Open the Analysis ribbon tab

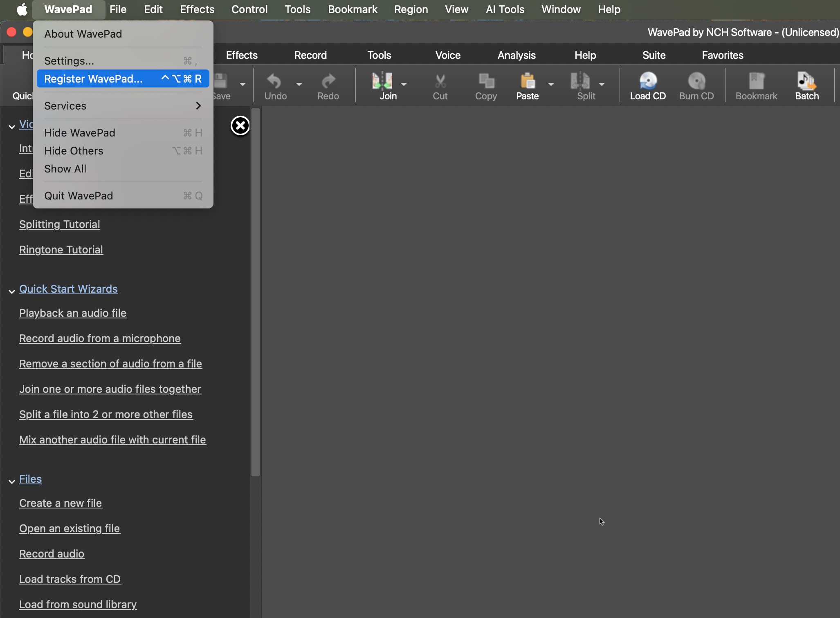coord(517,55)
